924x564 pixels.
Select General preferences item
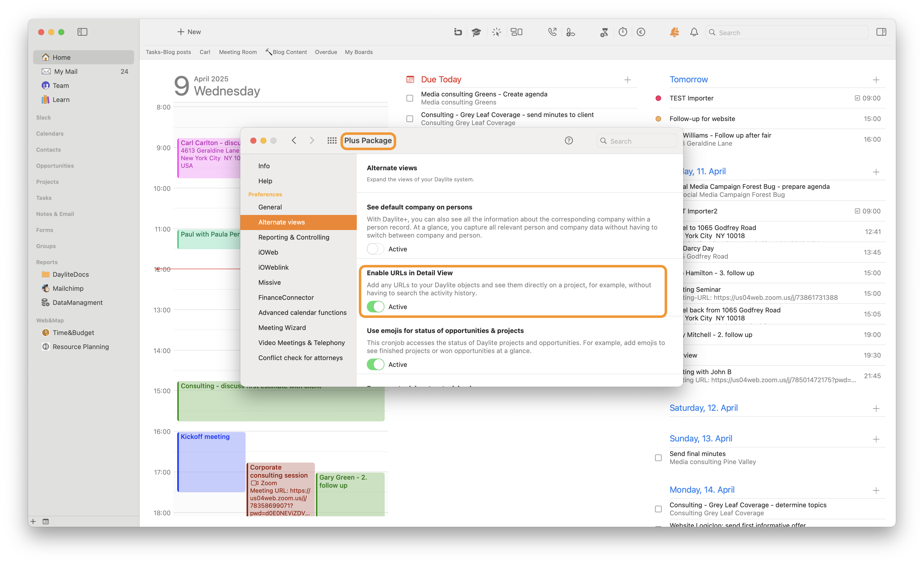click(298, 207)
